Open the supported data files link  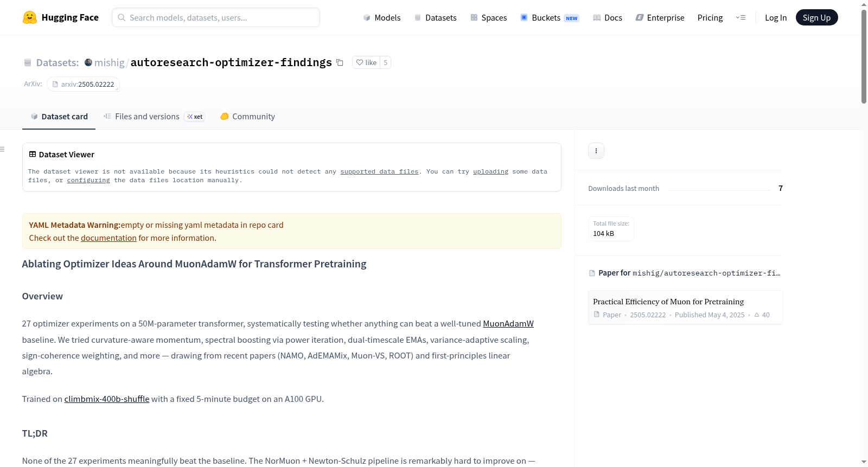(x=379, y=171)
